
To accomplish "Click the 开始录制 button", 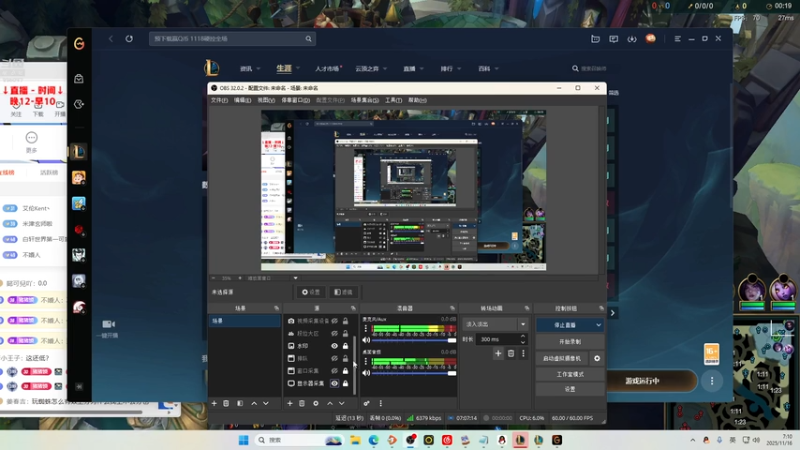I will coord(569,341).
